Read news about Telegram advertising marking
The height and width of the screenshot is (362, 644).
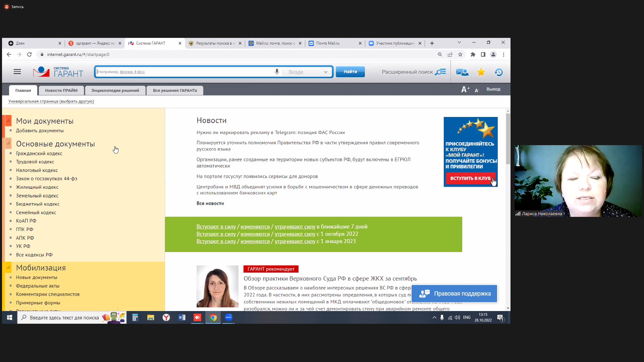click(271, 132)
